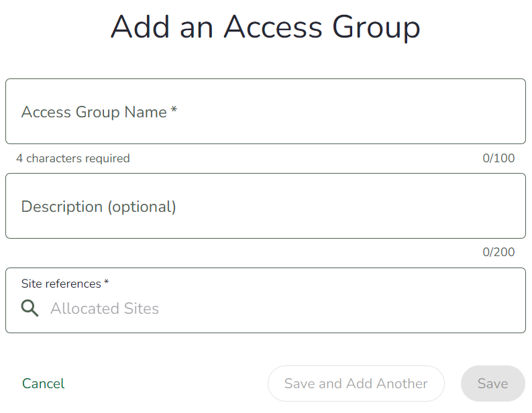Click the 0/100 character counter
This screenshot has width=532, height=413.
coord(498,159)
